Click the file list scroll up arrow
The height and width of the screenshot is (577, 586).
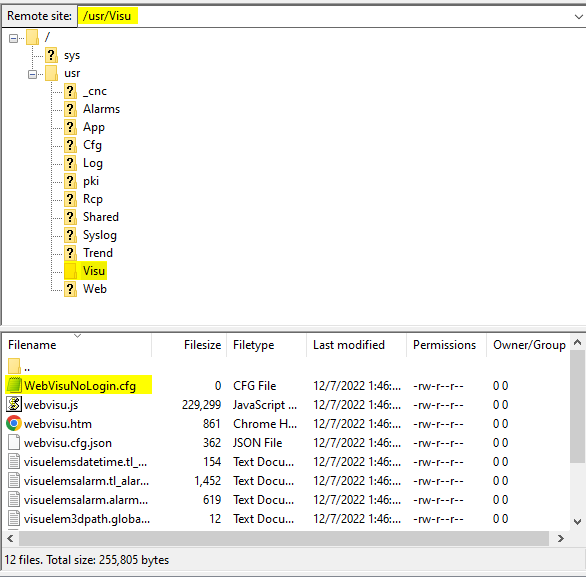click(x=577, y=342)
